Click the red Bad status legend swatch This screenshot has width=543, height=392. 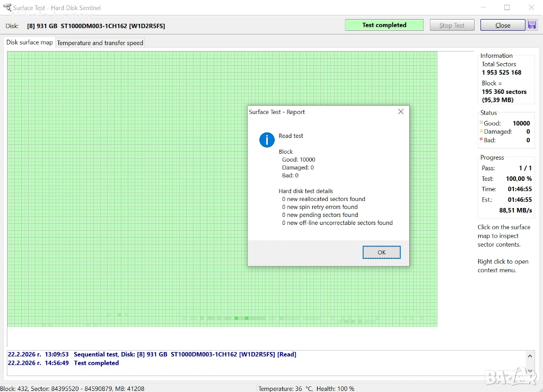[481, 140]
